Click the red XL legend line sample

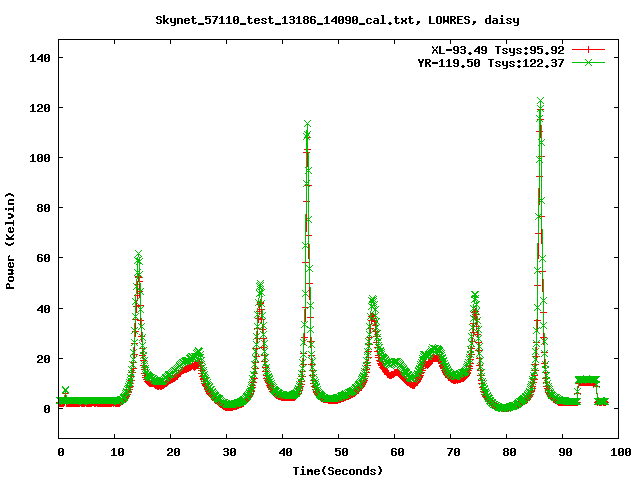pos(588,50)
